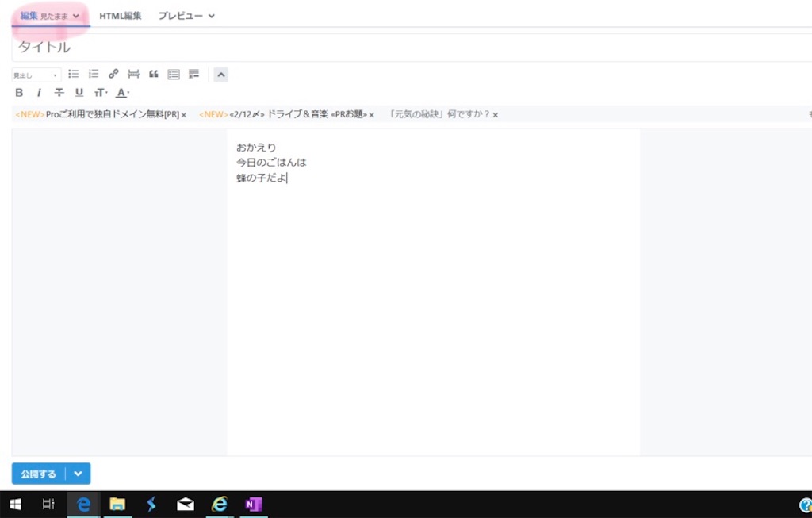This screenshot has width=812, height=518.
Task: Insert a table of contents
Action: point(173,74)
